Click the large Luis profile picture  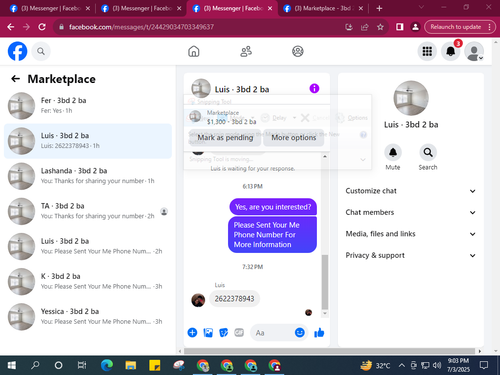(411, 98)
